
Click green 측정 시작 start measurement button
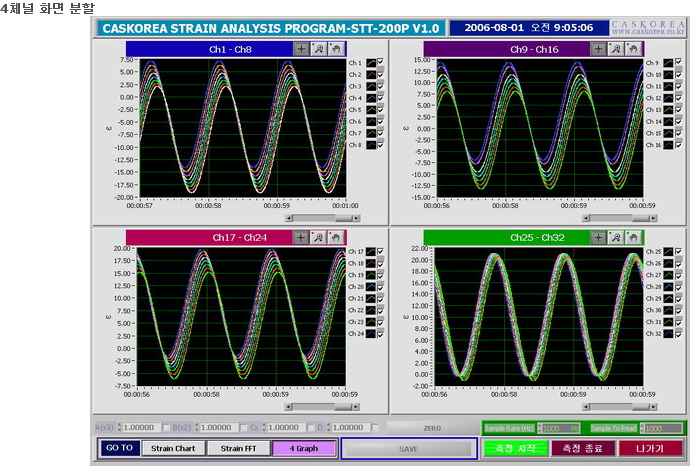(x=515, y=448)
